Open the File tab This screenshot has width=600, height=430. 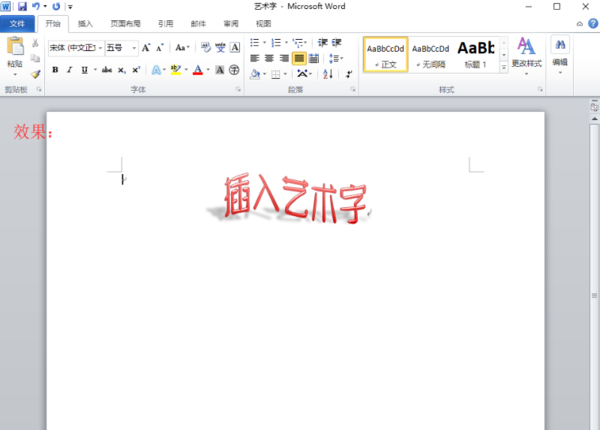click(17, 24)
